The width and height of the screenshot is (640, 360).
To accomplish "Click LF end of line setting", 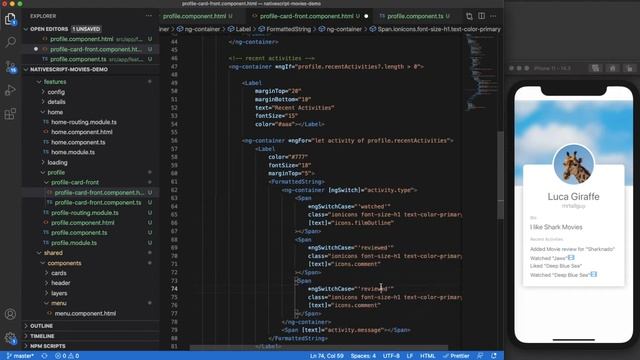I will [x=410, y=356].
